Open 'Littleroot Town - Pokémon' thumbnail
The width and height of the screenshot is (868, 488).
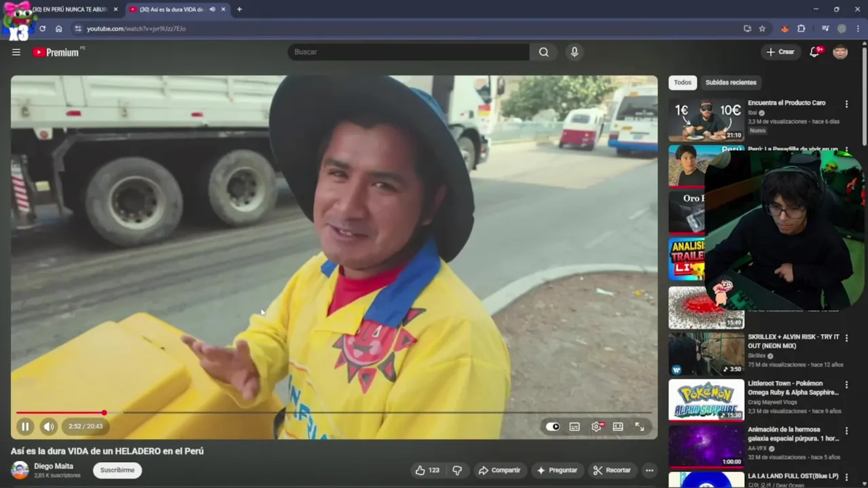(706, 399)
